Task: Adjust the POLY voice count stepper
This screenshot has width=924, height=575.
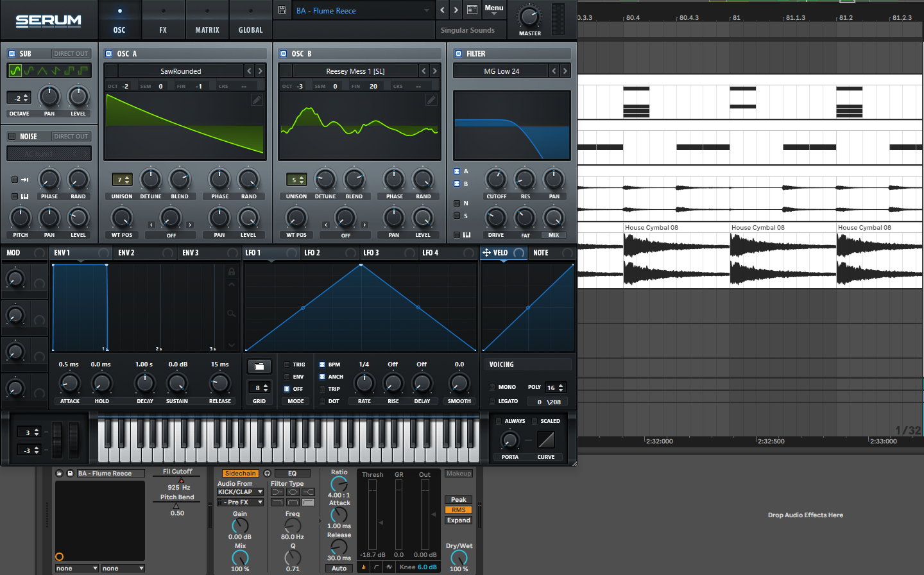Action: tap(556, 388)
